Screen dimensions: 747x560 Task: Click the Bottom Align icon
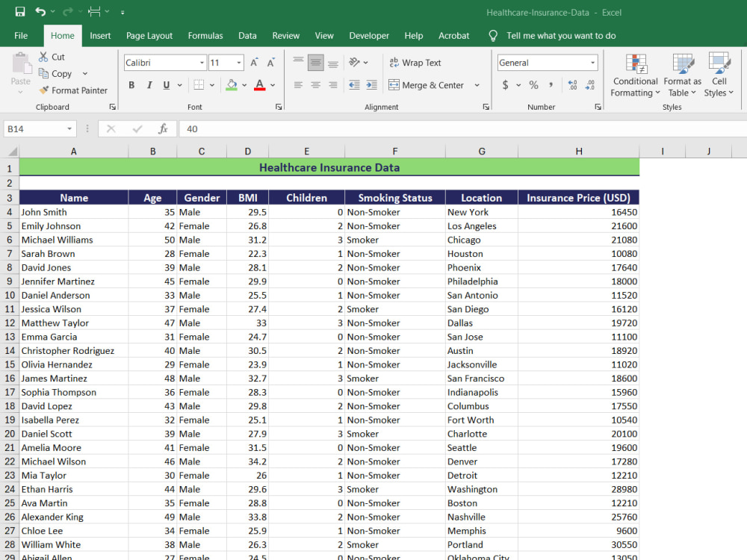[333, 63]
